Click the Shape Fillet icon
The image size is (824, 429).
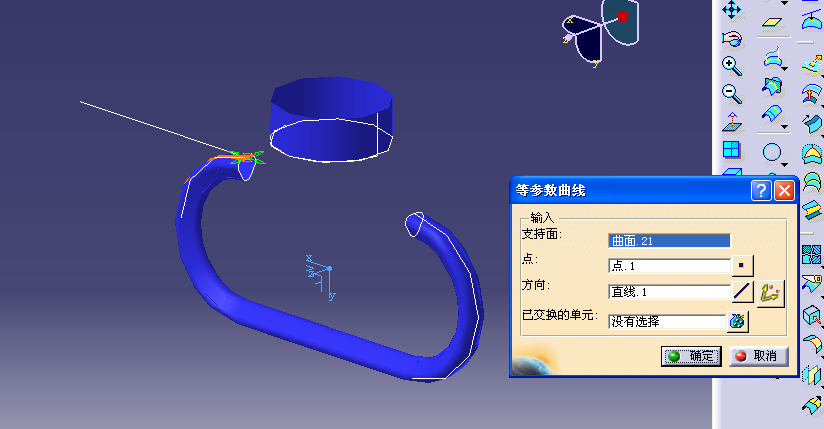click(812, 344)
